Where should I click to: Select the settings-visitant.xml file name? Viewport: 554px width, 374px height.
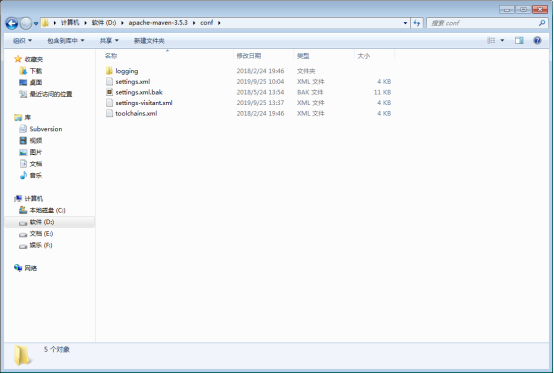[144, 103]
